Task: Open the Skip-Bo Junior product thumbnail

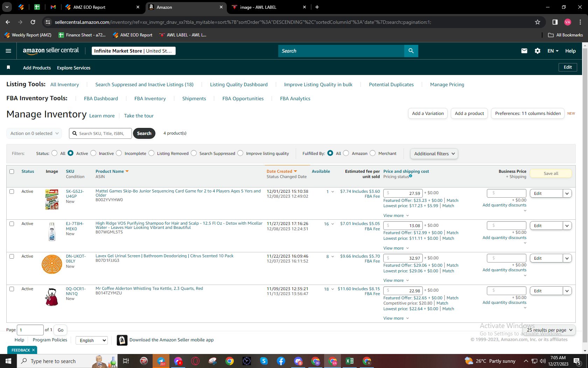Action: click(x=52, y=199)
